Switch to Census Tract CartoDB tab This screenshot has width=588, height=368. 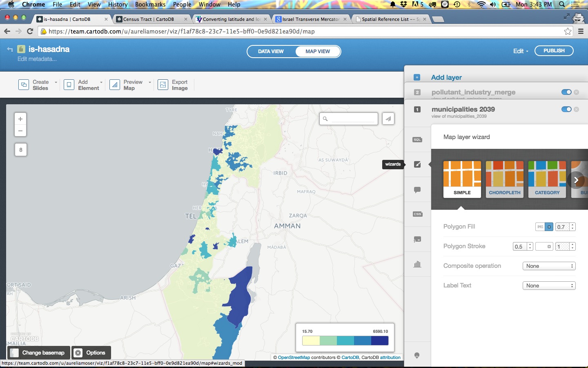[149, 19]
